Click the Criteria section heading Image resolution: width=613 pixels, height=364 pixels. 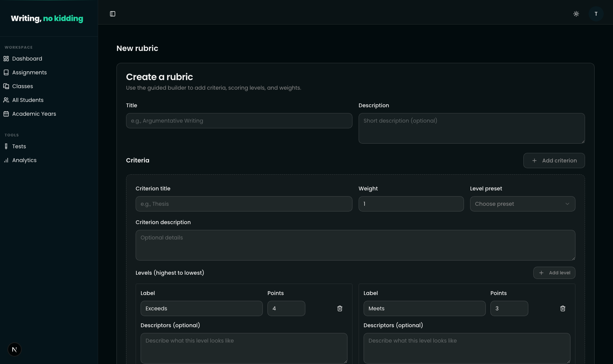(x=138, y=161)
